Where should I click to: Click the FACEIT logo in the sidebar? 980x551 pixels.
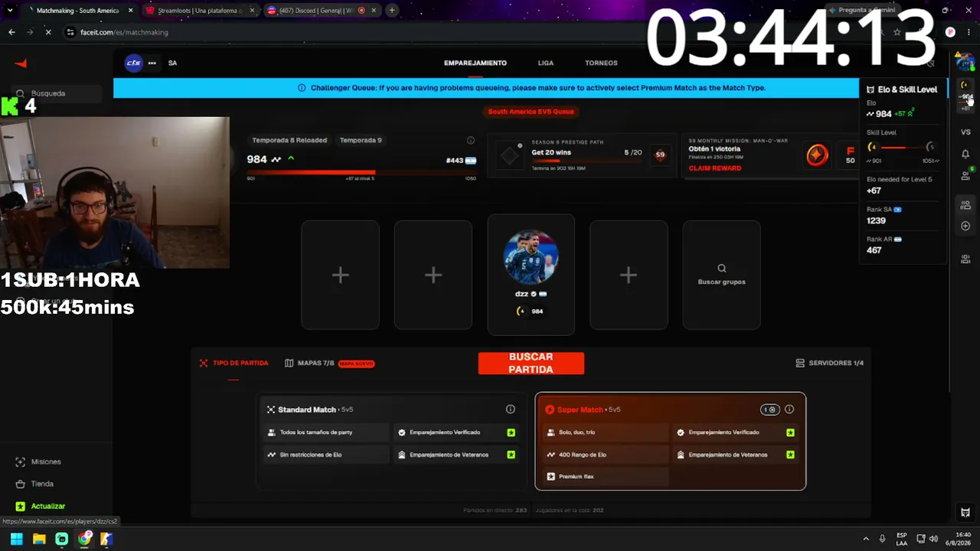point(21,63)
